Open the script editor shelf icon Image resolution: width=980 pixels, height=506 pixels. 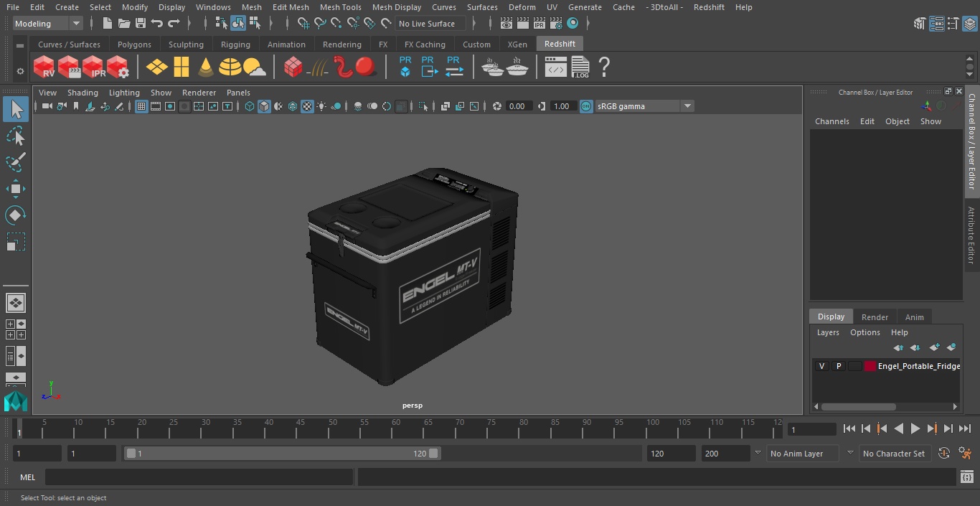(x=555, y=67)
